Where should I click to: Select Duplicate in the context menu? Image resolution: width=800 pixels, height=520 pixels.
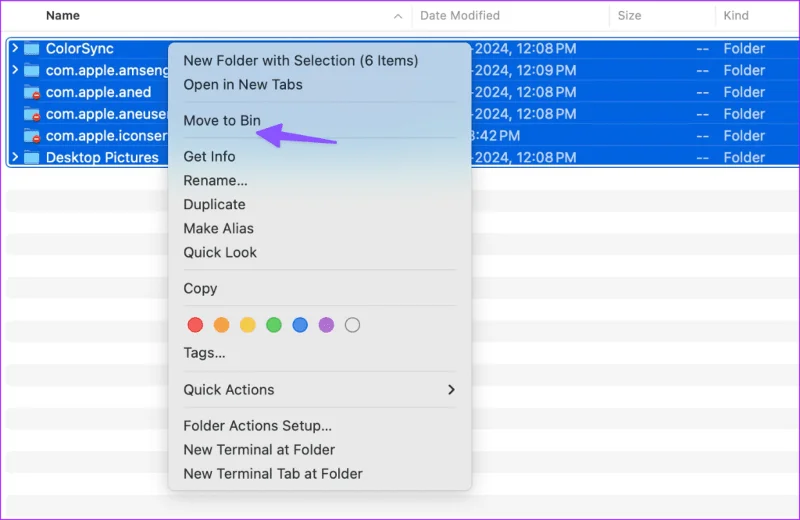[x=214, y=205]
